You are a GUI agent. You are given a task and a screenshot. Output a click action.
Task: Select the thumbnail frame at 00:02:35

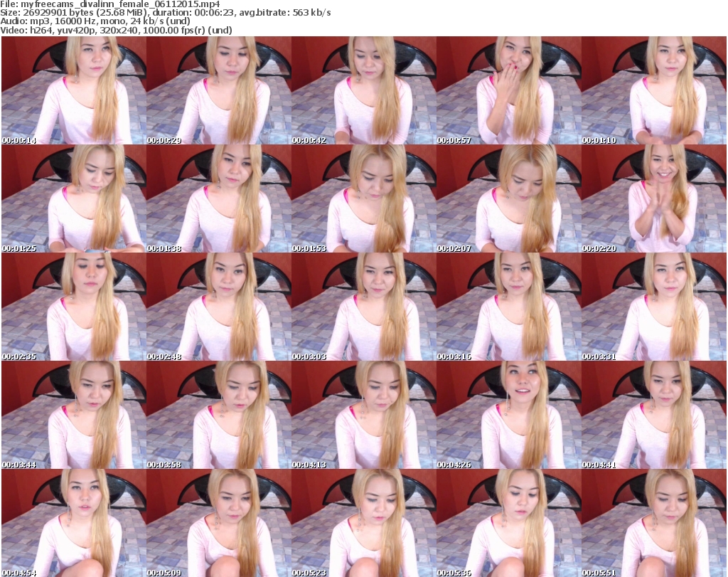74,307
